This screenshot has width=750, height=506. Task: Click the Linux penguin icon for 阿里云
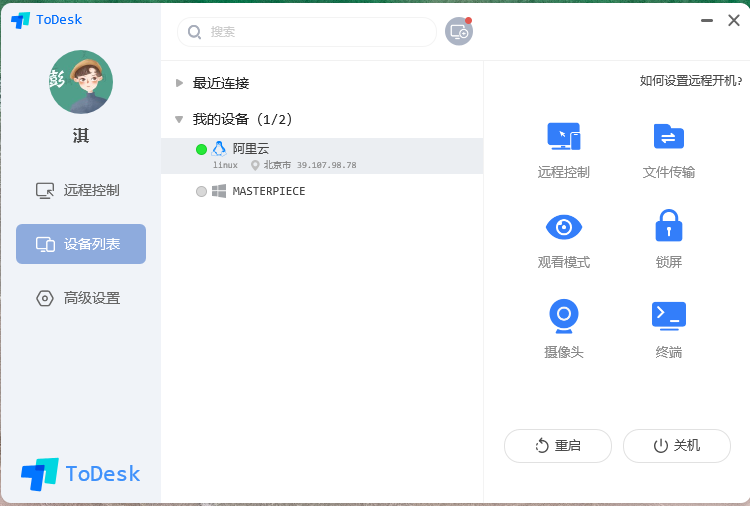pos(219,149)
